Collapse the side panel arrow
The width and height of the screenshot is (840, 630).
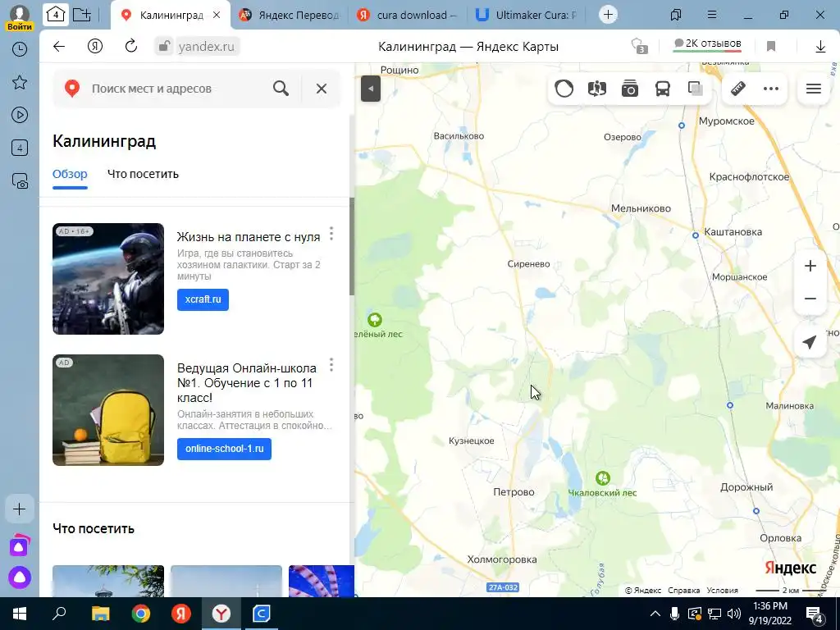[371, 89]
